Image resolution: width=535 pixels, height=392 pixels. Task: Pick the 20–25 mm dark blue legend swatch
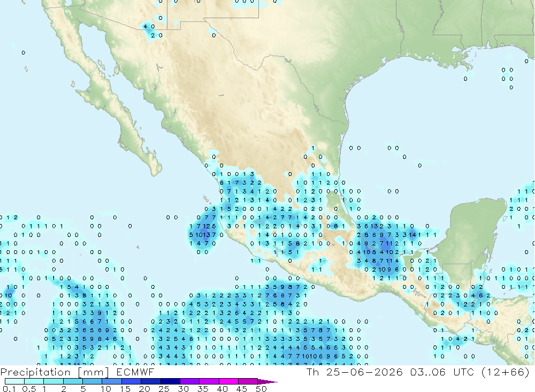pyautogui.click(x=151, y=381)
